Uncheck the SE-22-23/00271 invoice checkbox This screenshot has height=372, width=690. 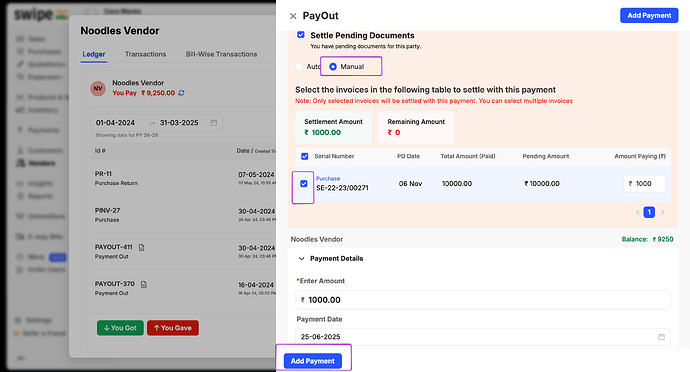click(304, 184)
